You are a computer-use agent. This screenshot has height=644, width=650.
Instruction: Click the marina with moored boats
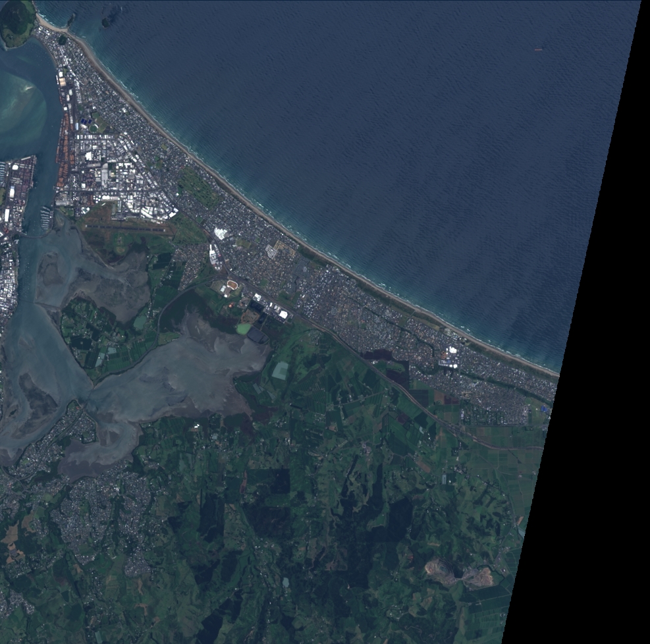(45, 216)
